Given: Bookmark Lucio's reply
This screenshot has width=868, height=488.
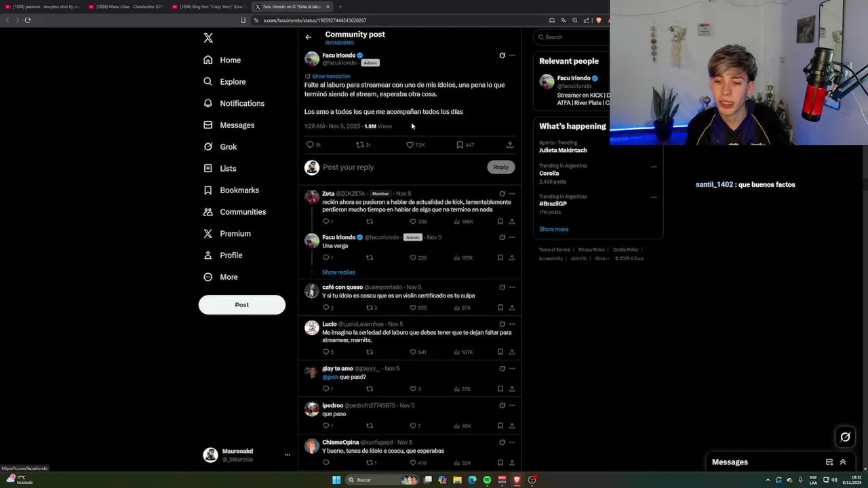Looking at the screenshot, I should (500, 352).
